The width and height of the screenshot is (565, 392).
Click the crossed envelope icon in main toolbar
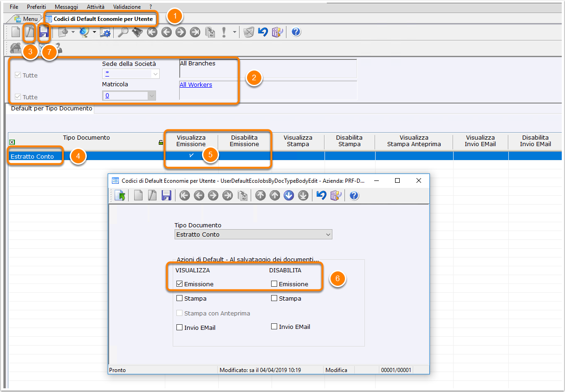tap(249, 32)
